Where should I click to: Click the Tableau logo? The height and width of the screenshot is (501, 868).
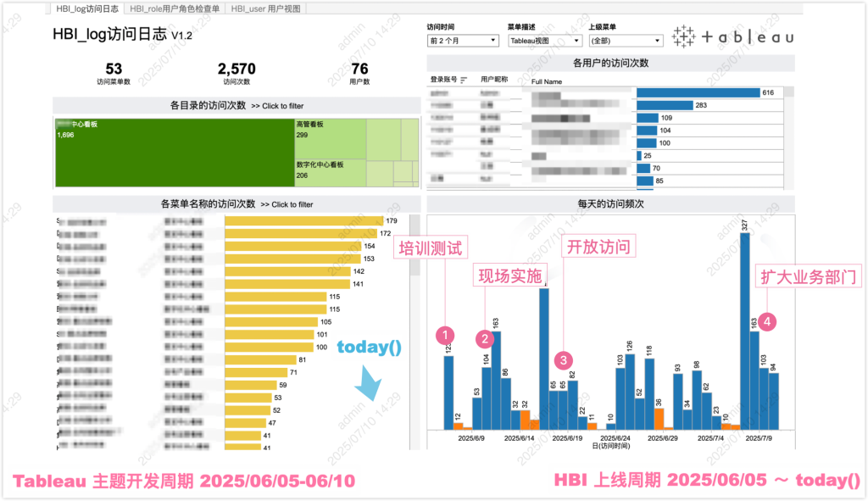[x=732, y=37]
